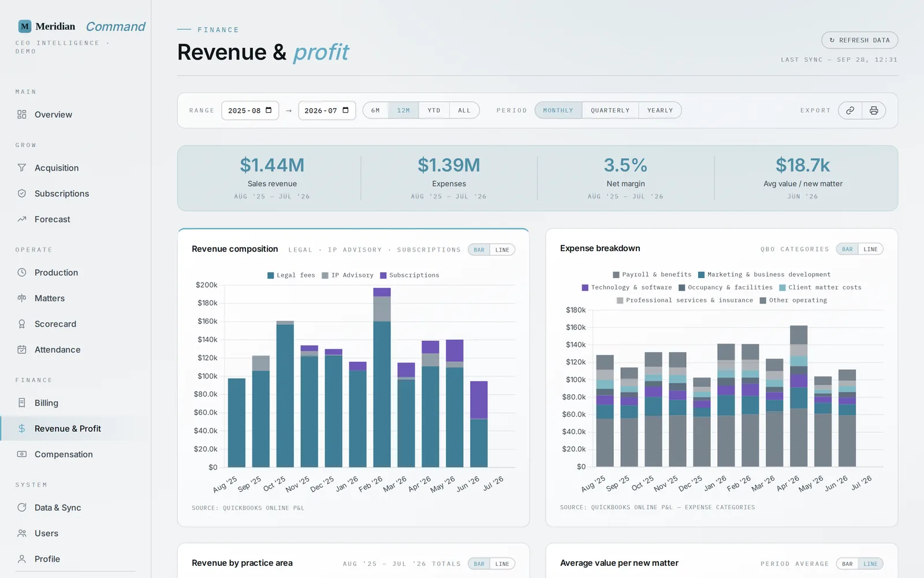Click the Attendance calendar icon
The image size is (924, 578).
(x=22, y=350)
